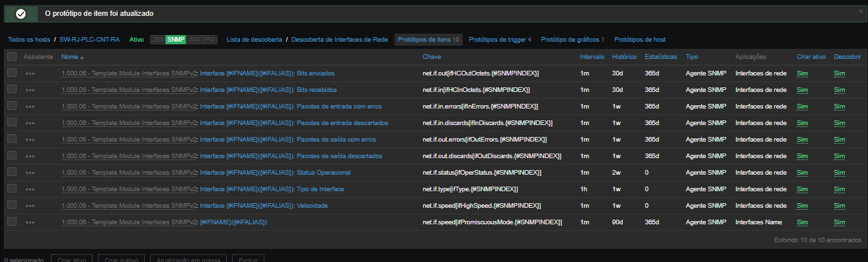Open wizard dots for {#IFNAME}({#IFALIAS}) row
The height and width of the screenshot is (262, 868).
click(30, 222)
